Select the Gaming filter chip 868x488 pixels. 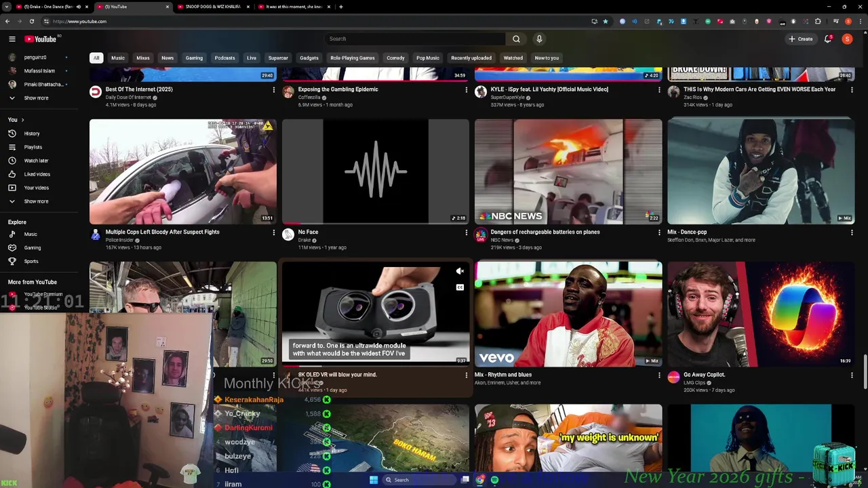194,58
